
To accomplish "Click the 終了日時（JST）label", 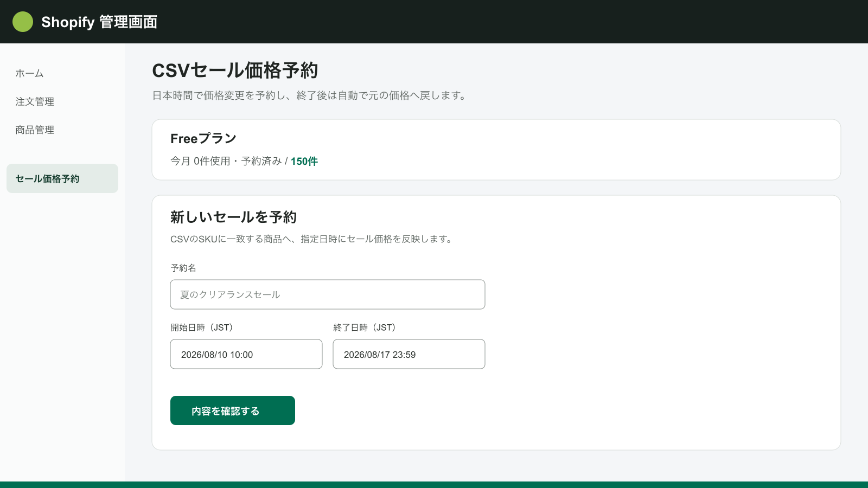I will [366, 328].
